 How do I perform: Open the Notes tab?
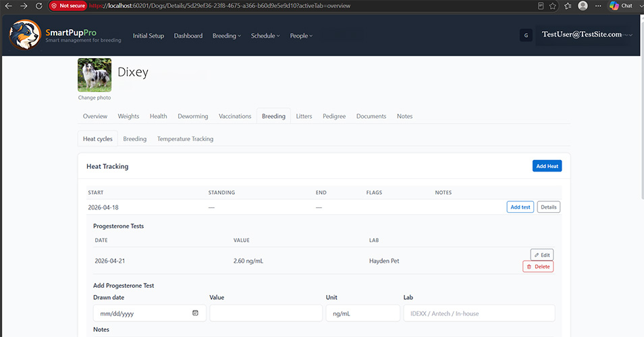[404, 116]
